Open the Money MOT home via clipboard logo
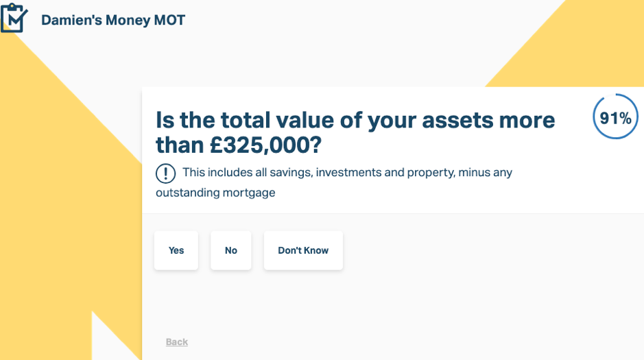 click(x=14, y=18)
